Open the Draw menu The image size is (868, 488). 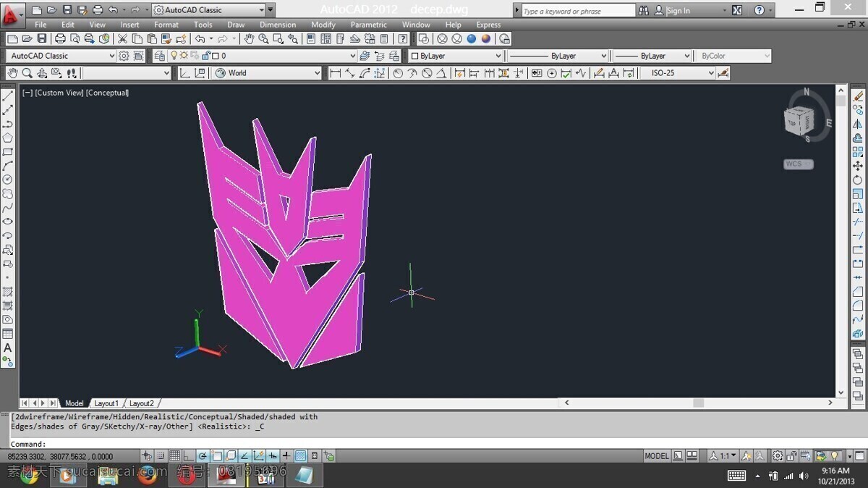(x=236, y=25)
